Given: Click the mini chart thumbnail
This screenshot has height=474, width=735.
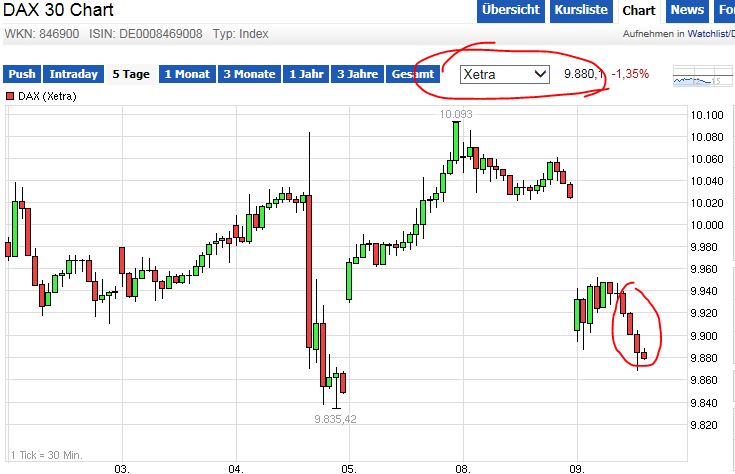Looking at the screenshot, I should click(703, 76).
